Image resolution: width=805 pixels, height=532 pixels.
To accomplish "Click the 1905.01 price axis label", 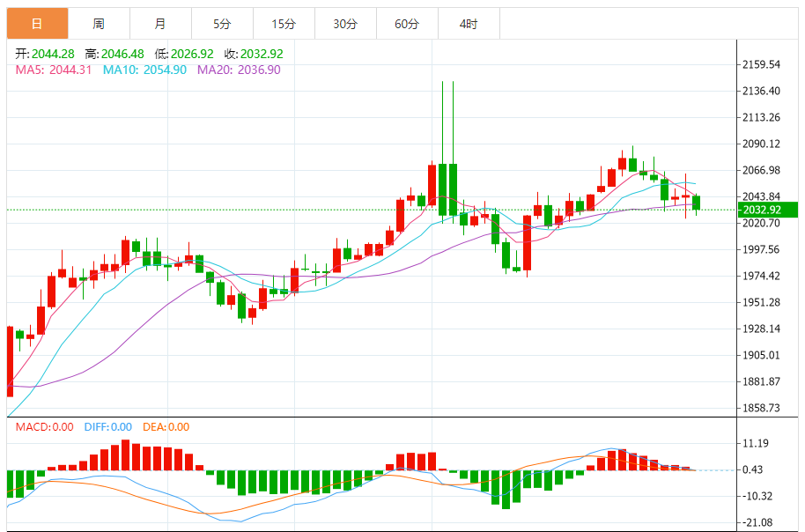I will click(761, 355).
